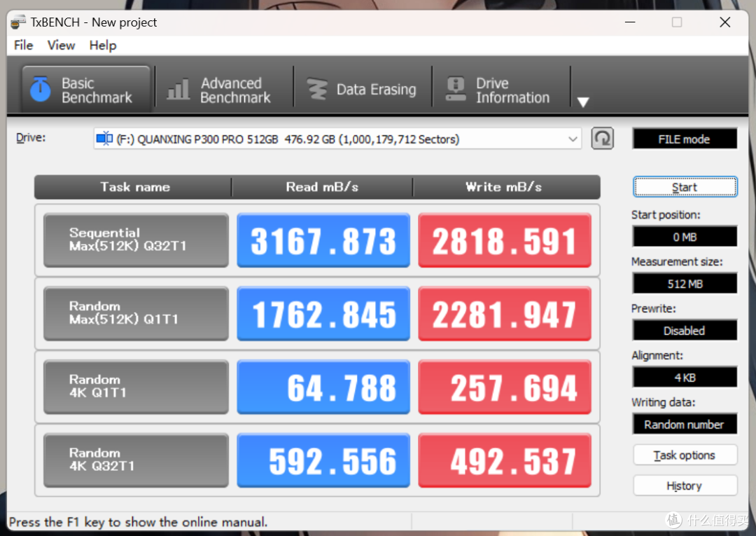Run the Random 4K Q32T1 task
756x536 pixels.
tap(136, 460)
